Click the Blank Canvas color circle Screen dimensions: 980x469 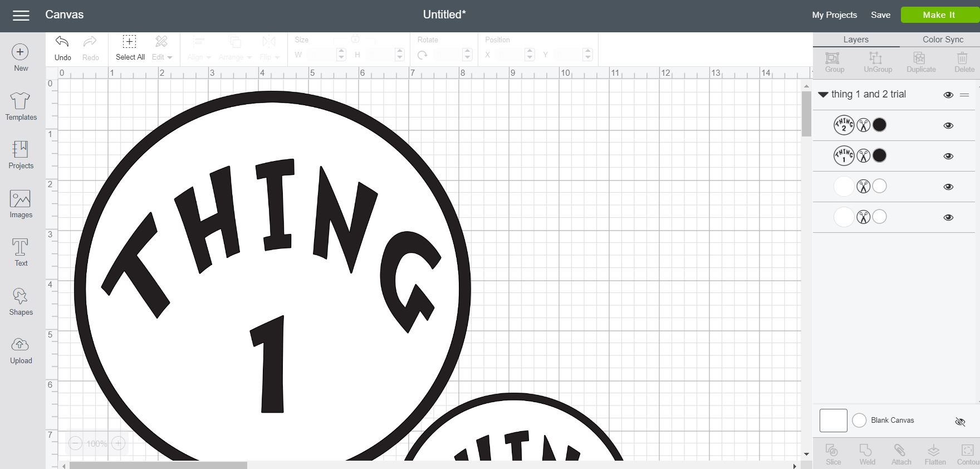859,421
